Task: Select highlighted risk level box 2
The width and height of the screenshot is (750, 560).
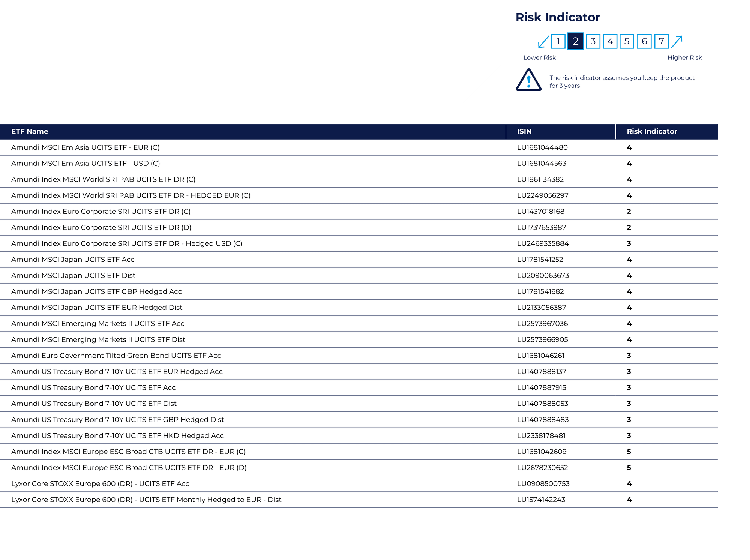Action: [575, 41]
